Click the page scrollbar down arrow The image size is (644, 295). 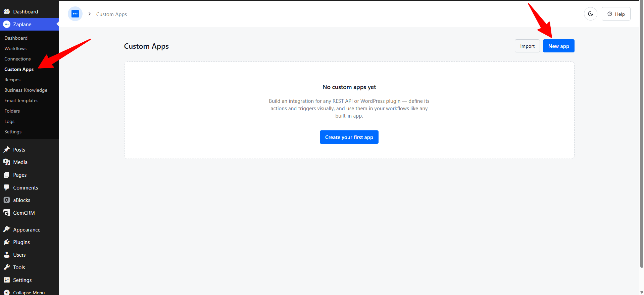pyautogui.click(x=642, y=293)
